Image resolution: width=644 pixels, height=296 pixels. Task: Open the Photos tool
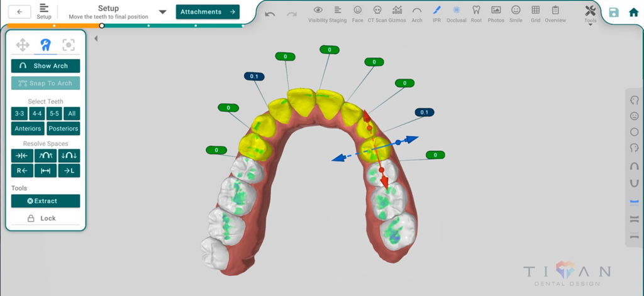click(496, 14)
